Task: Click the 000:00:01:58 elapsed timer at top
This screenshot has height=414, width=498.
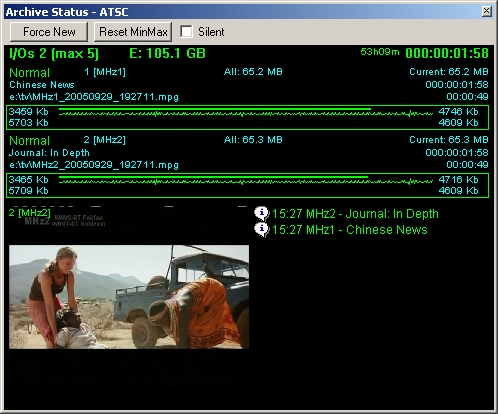Action: tap(447, 53)
